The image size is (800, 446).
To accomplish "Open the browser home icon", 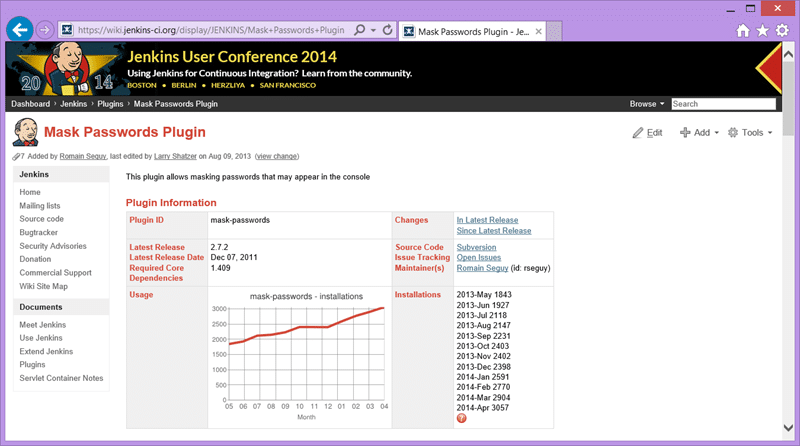I will [x=743, y=31].
